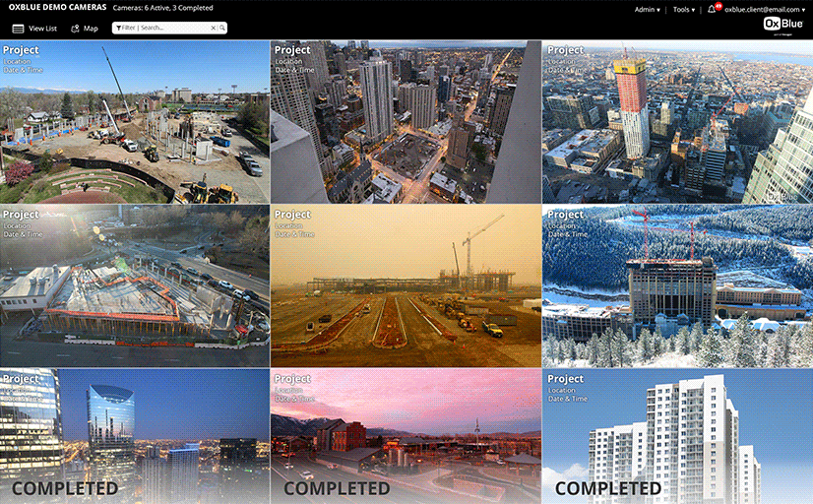Open the camera with the amphitheater construction site
The width and height of the screenshot is (813, 504).
pyautogui.click(x=135, y=122)
